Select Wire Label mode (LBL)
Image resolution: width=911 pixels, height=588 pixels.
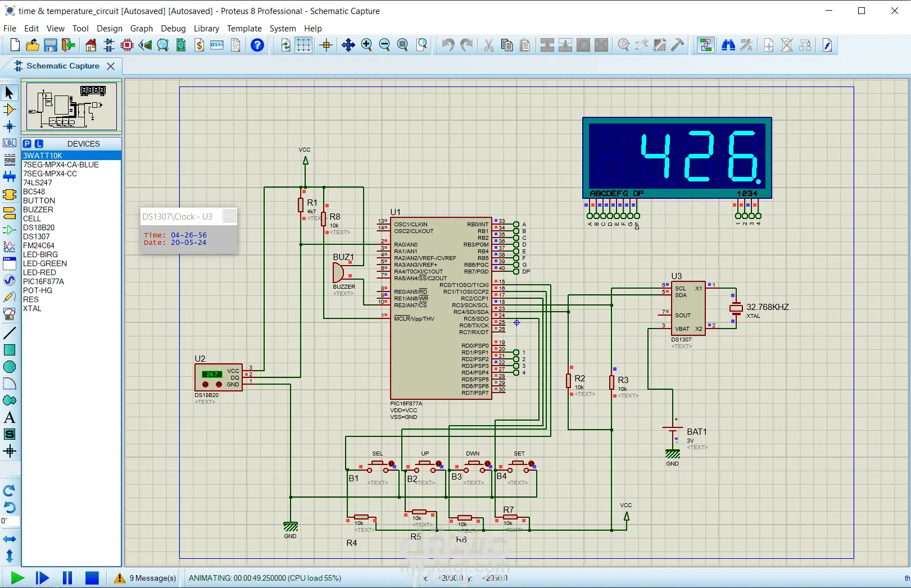coord(10,143)
